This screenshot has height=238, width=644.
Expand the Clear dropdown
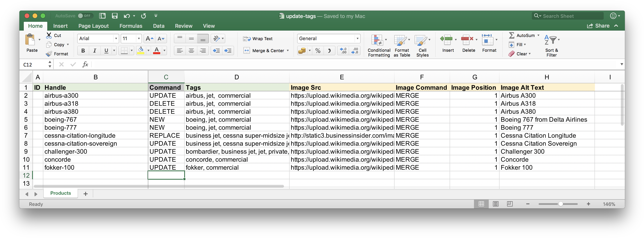pyautogui.click(x=529, y=54)
